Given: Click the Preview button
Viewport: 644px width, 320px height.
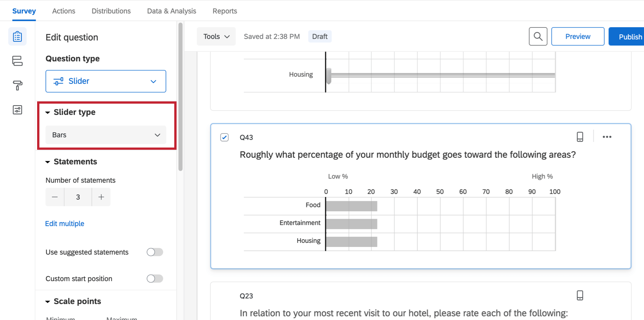Looking at the screenshot, I should (x=578, y=37).
